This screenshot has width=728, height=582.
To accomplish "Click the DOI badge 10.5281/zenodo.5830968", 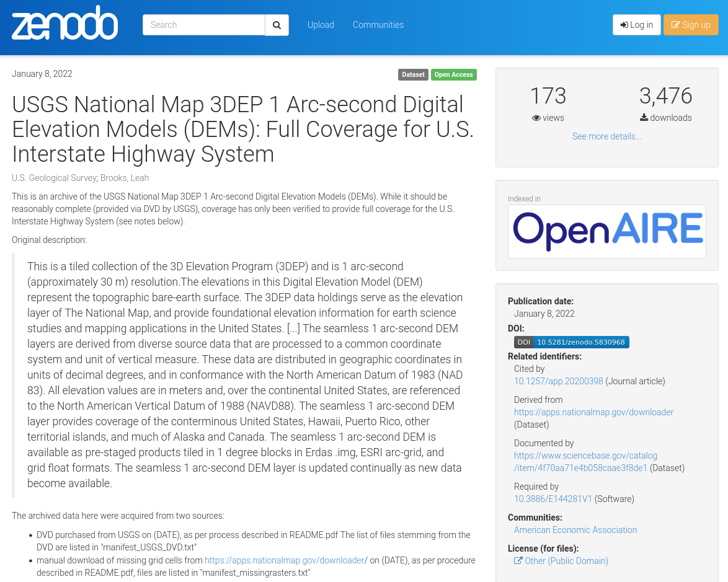I will tap(571, 342).
